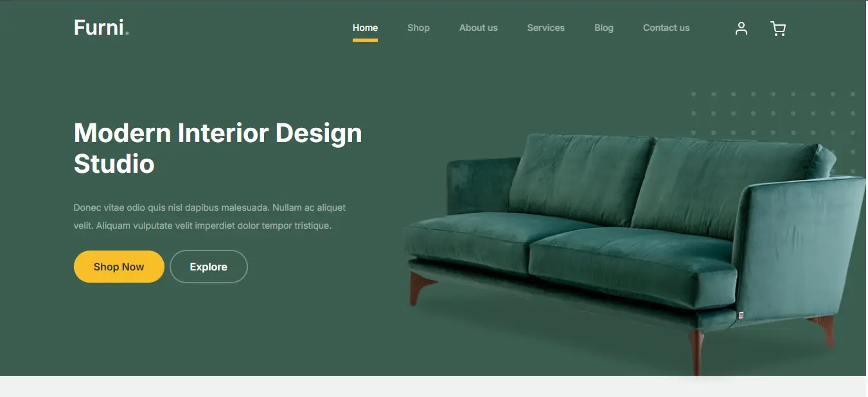The height and width of the screenshot is (397, 868).
Task: Click the Furni logo
Action: pyautogui.click(x=102, y=28)
